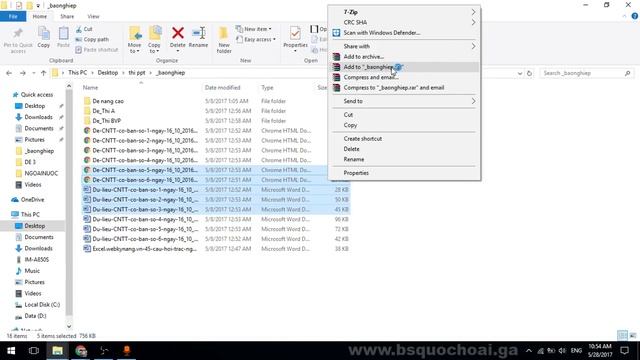Open the 7-Zip submenu
The height and width of the screenshot is (360, 640).
pyautogui.click(x=404, y=12)
